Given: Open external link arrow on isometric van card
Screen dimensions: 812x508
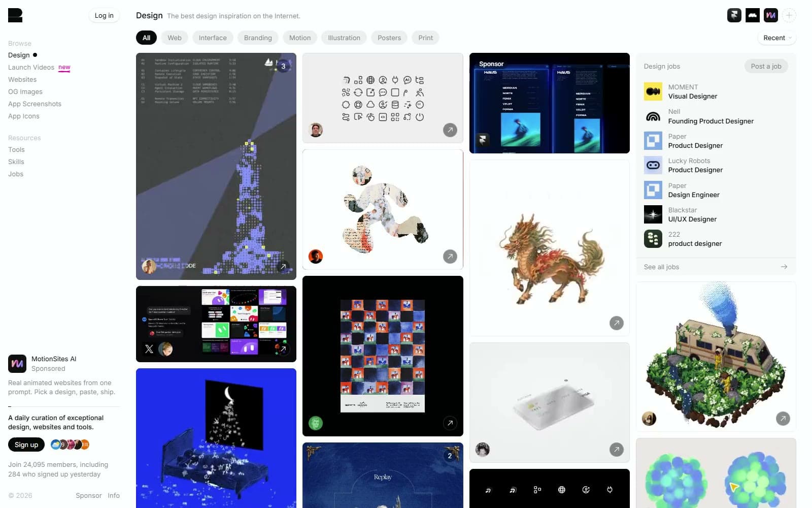Looking at the screenshot, I should click(783, 419).
